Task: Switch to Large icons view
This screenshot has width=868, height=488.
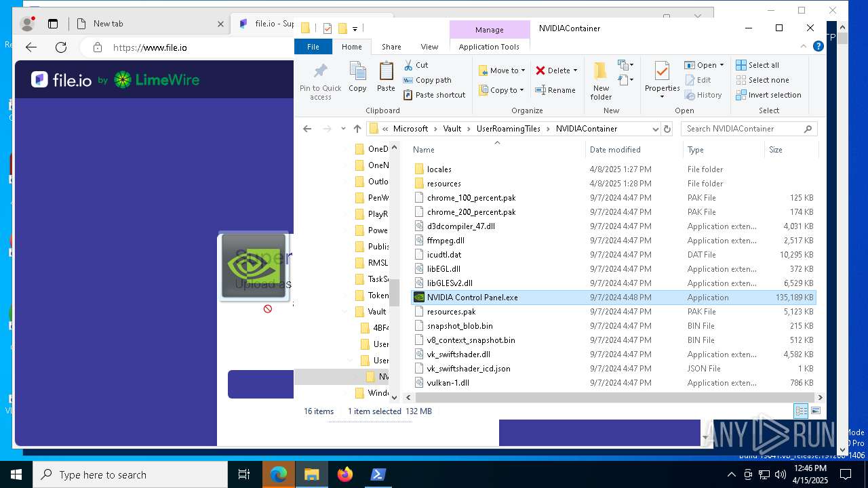Action: tap(816, 411)
